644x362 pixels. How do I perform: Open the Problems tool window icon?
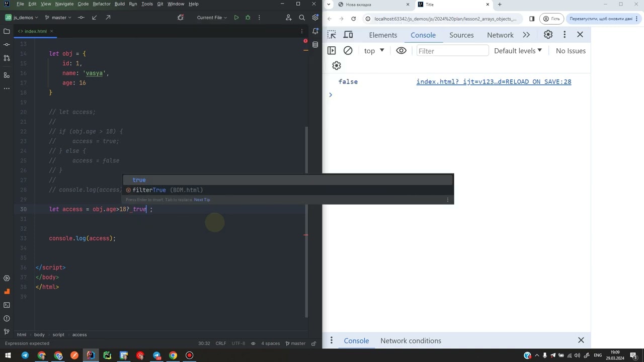point(7,318)
